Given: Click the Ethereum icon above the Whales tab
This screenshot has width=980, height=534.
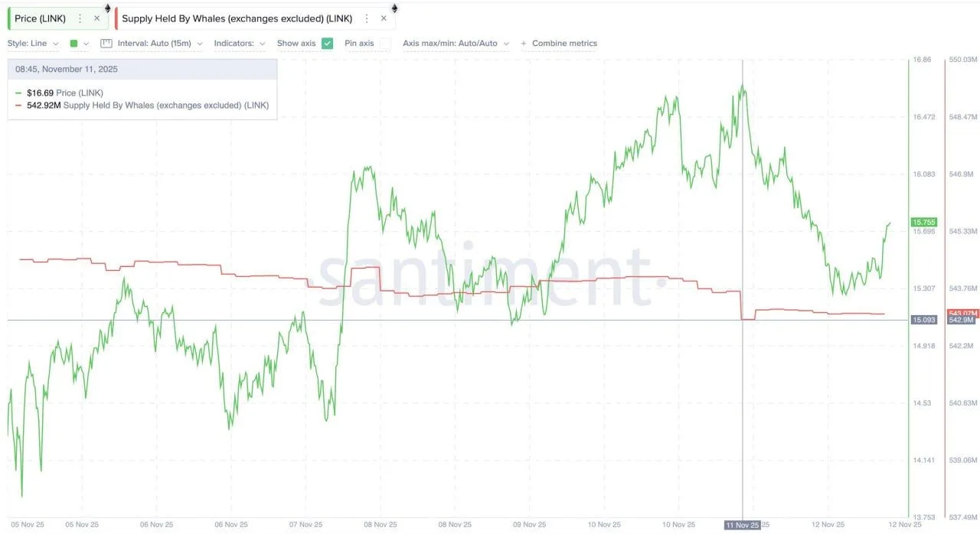Looking at the screenshot, I should (x=394, y=8).
